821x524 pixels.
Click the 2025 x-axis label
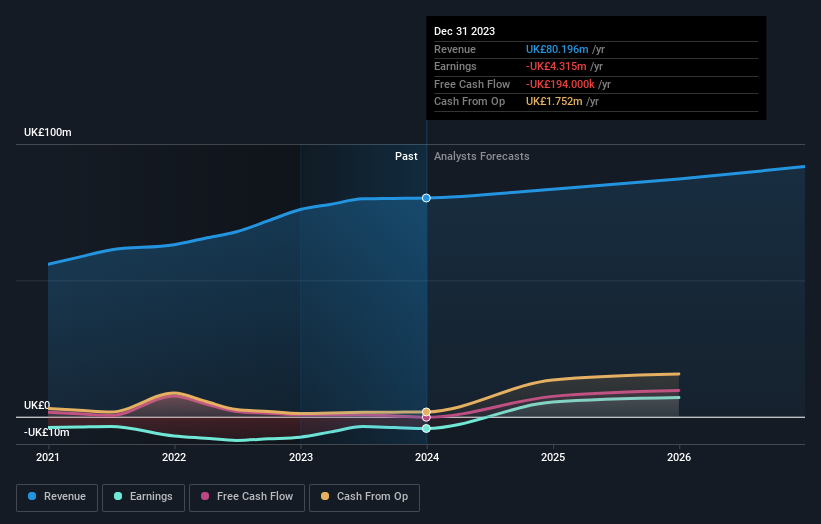point(553,457)
